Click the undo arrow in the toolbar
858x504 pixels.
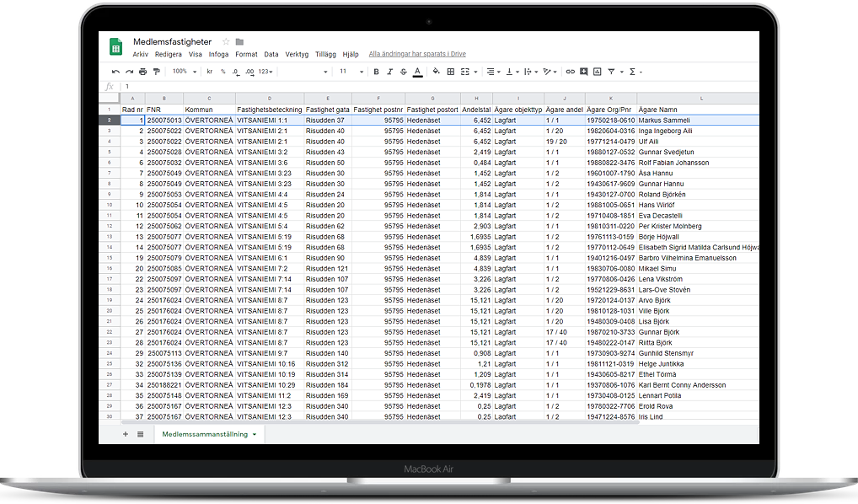point(115,72)
